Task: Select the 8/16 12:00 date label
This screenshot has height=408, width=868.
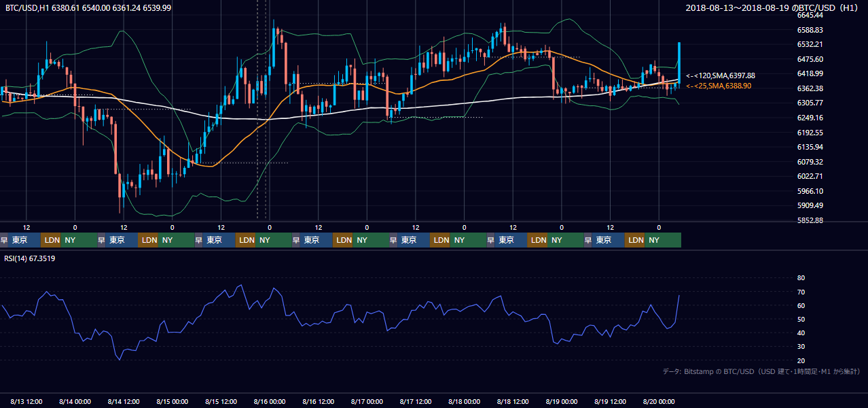Action: [x=318, y=402]
